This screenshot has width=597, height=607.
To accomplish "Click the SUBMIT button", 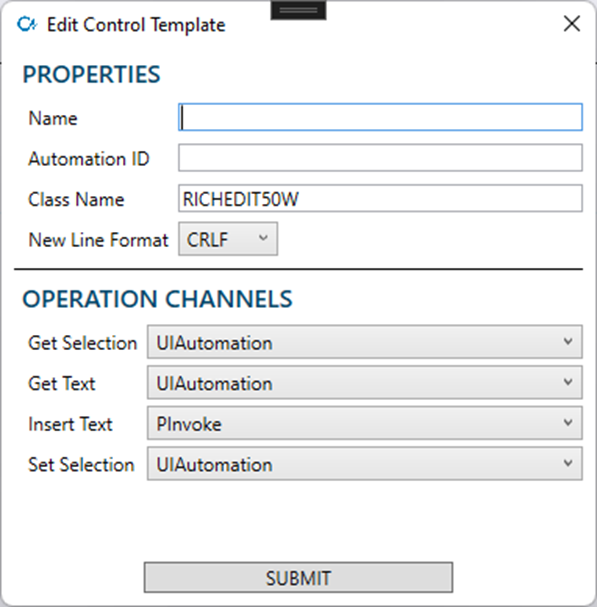I will [298, 578].
